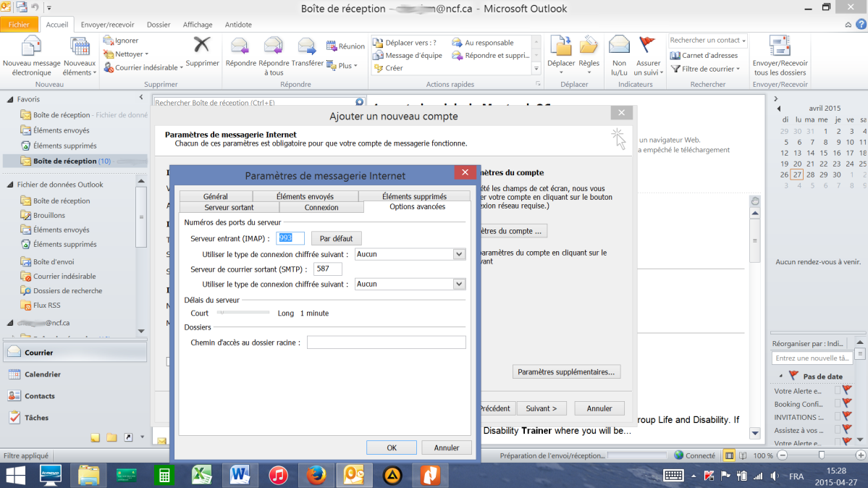Click the Au responsable quick action
This screenshot has height=488, width=868.
pyautogui.click(x=484, y=43)
